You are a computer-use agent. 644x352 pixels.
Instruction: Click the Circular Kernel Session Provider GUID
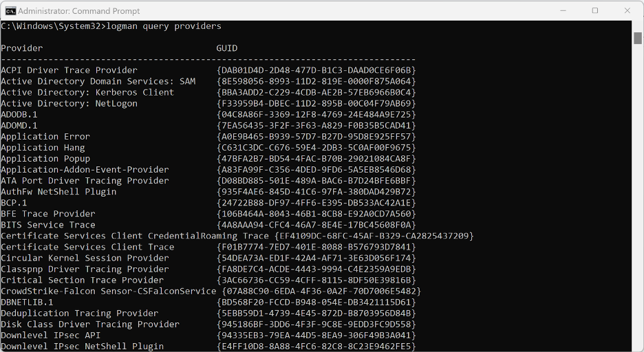click(316, 258)
